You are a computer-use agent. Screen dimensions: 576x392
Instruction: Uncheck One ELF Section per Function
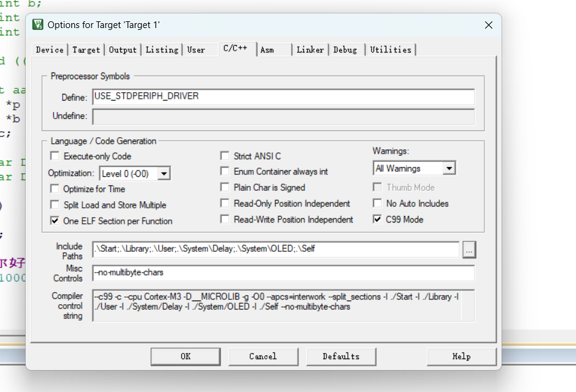[55, 221]
